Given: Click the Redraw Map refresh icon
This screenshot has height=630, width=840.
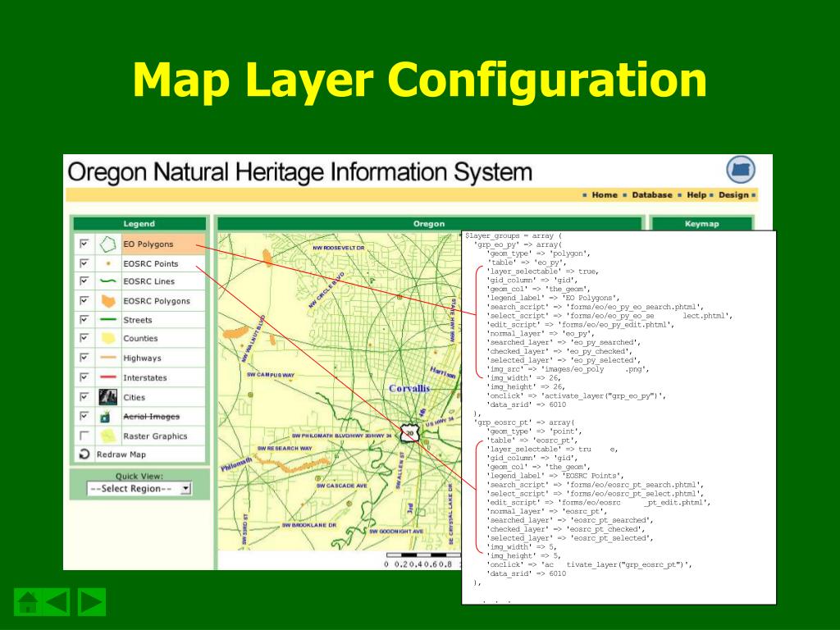Looking at the screenshot, I should 84,454.
